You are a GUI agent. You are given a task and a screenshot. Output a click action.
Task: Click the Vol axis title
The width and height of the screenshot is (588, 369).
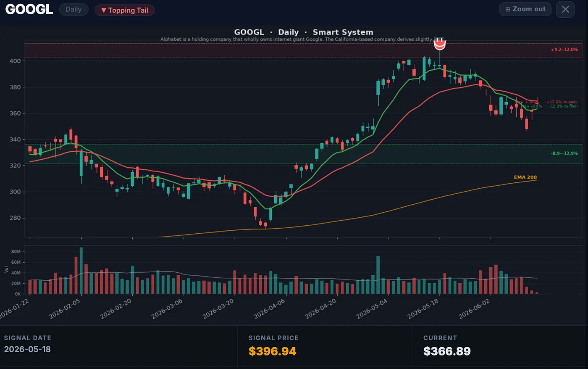coord(6,269)
